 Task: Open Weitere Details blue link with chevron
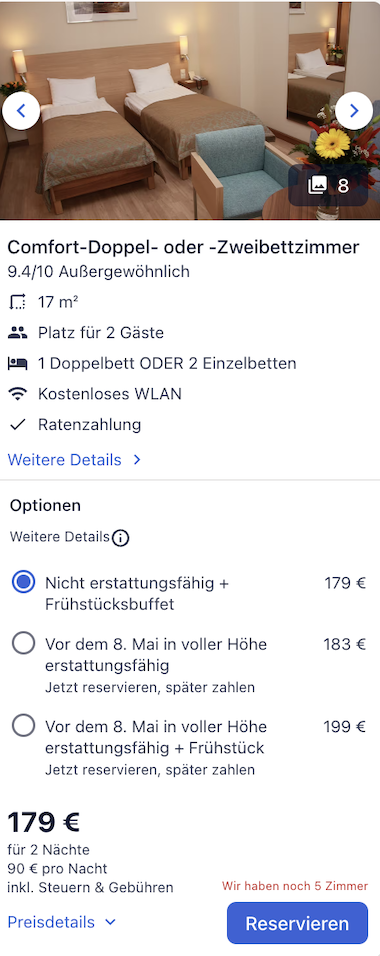click(74, 460)
